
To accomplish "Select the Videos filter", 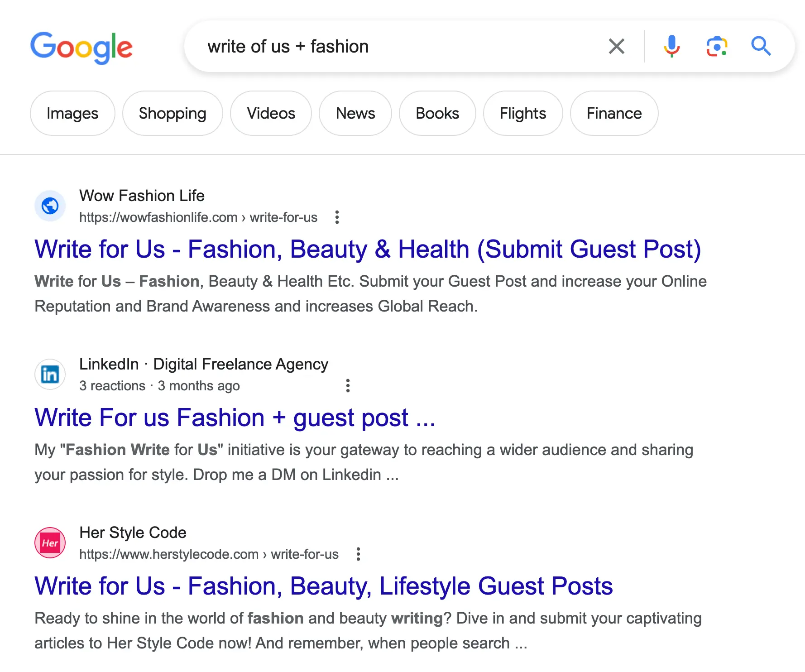I will point(271,113).
